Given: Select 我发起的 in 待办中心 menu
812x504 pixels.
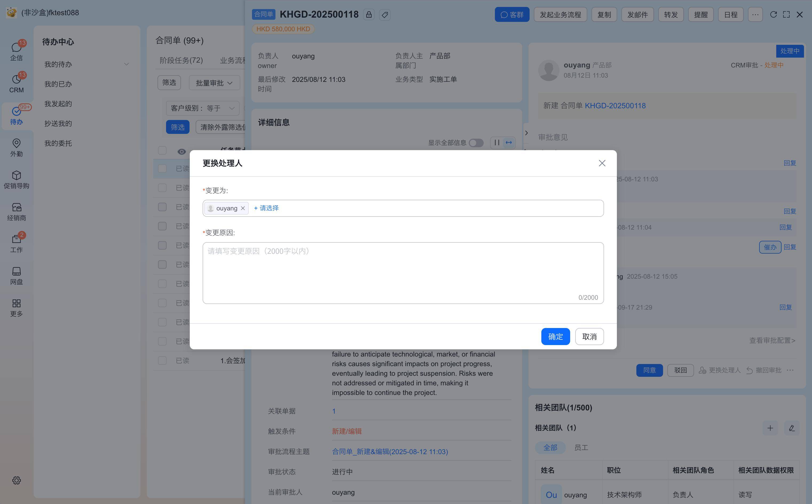Looking at the screenshot, I should click(58, 104).
